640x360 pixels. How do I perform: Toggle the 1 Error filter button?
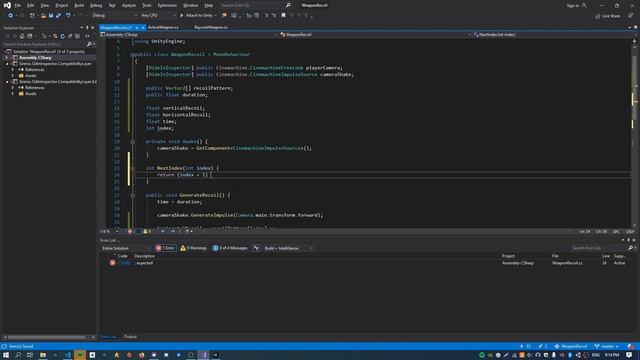click(x=166, y=248)
